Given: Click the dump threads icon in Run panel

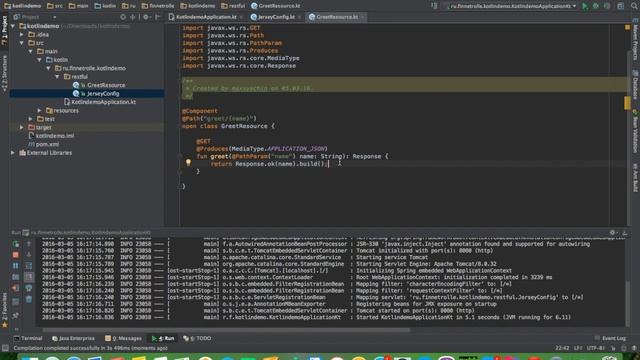Looking at the screenshot, I should coord(16,277).
